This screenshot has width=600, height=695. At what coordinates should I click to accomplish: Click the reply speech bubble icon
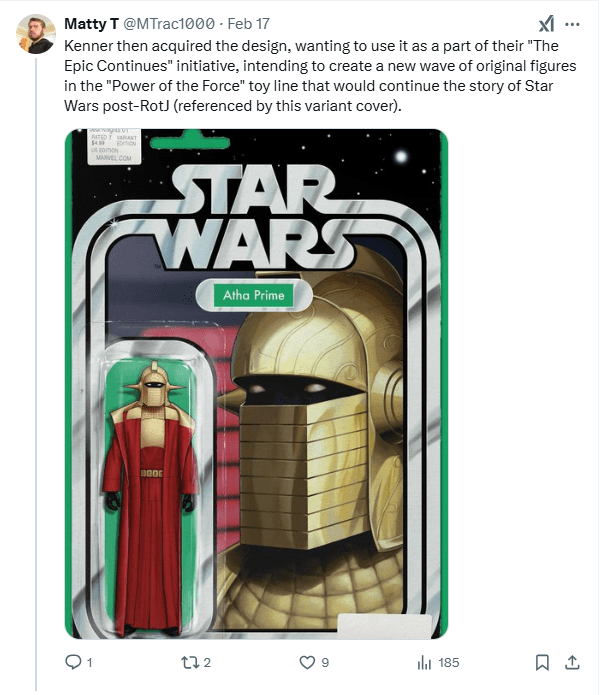pos(73,662)
